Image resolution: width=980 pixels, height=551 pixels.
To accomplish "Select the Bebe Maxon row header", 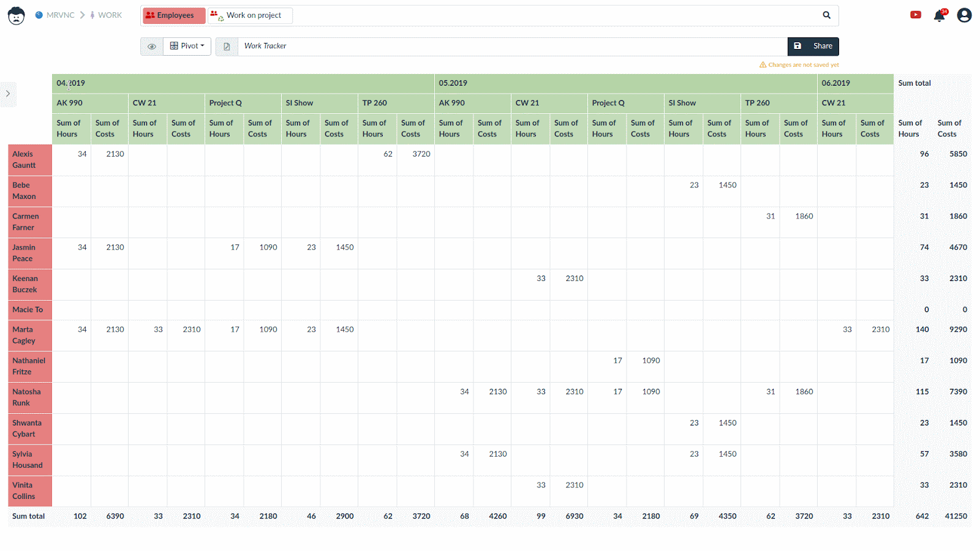I will click(x=30, y=192).
